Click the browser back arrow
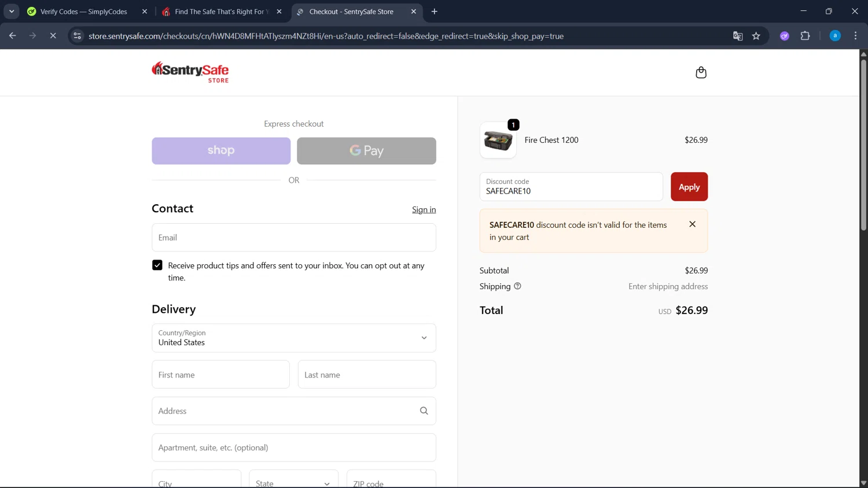This screenshot has height=488, width=868. (12, 36)
